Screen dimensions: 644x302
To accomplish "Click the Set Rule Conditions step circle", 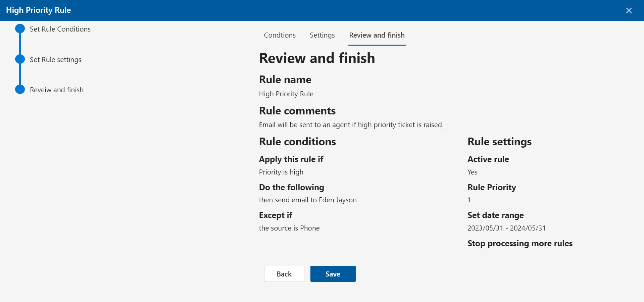I will [x=20, y=29].
